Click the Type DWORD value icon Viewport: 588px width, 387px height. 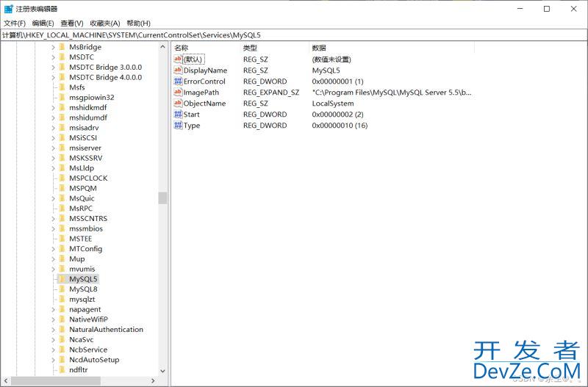click(x=178, y=126)
